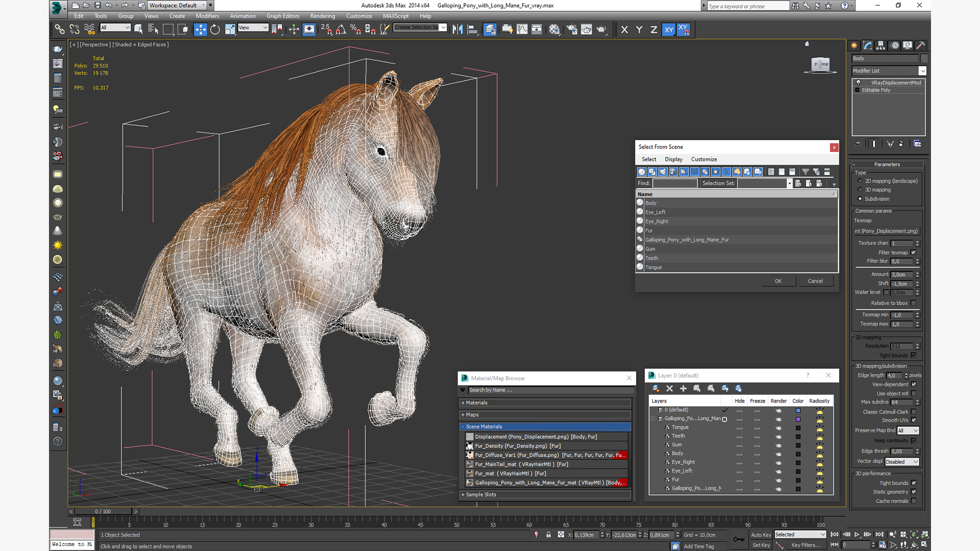Open Vector displ dropdown
The image size is (980, 551).
click(x=902, y=462)
